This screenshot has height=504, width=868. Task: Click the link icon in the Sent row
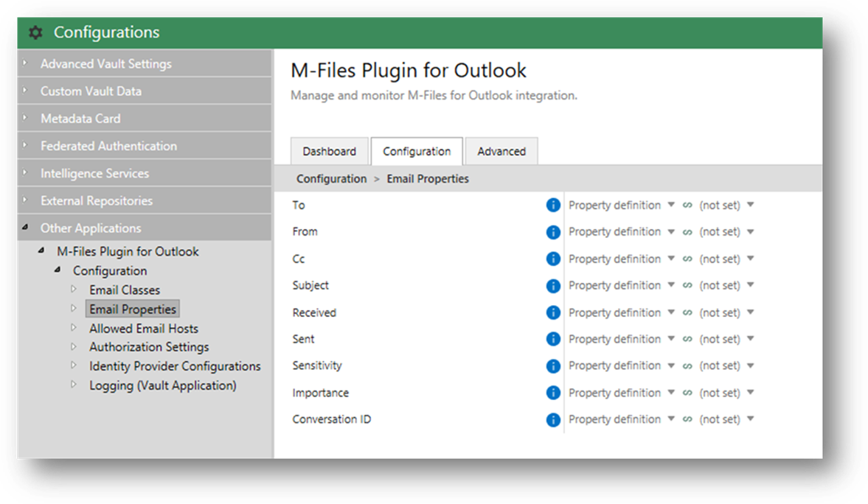687,339
